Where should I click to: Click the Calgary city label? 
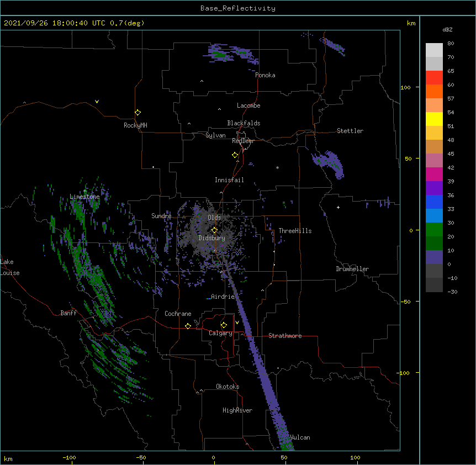click(220, 333)
